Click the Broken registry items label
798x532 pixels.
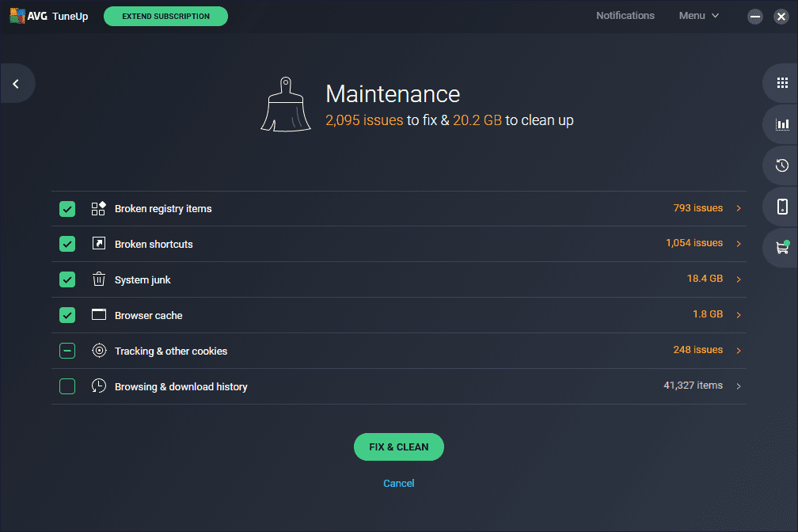pos(163,209)
